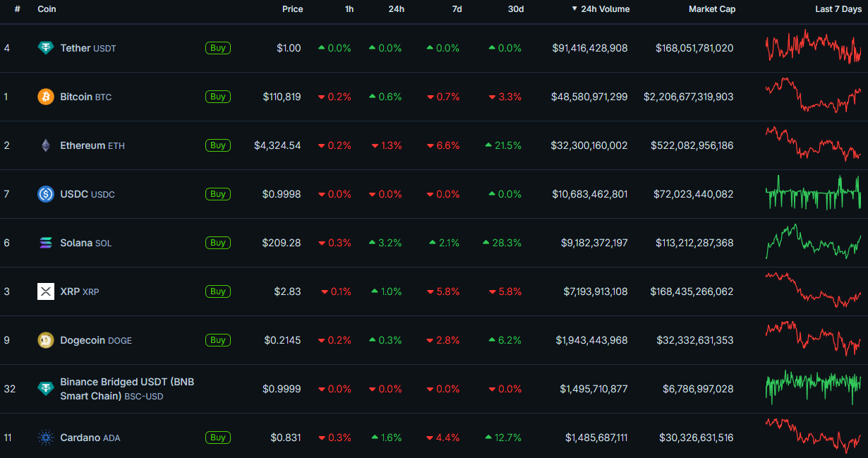View Solana's 7-day sparkline chart
The height and width of the screenshot is (458, 868).
813,241
